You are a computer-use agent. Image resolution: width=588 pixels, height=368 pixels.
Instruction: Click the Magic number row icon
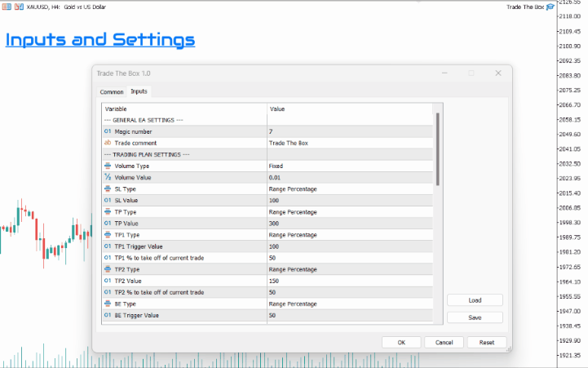[x=108, y=131]
